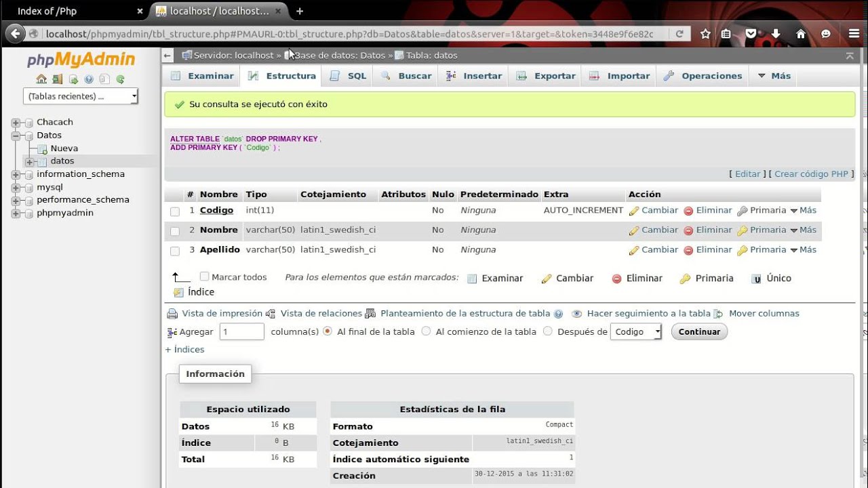Click Eliminar red icon for Codigo column
868x488 pixels.
(x=688, y=211)
